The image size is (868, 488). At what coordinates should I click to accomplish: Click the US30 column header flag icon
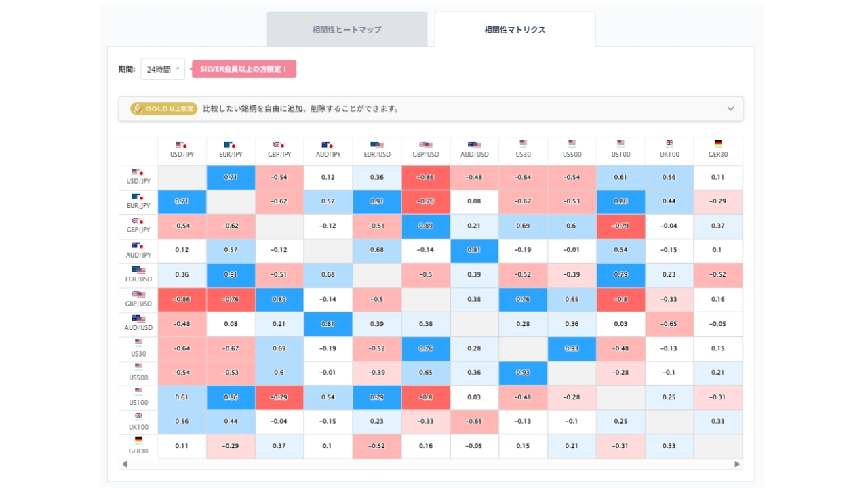pos(523,144)
